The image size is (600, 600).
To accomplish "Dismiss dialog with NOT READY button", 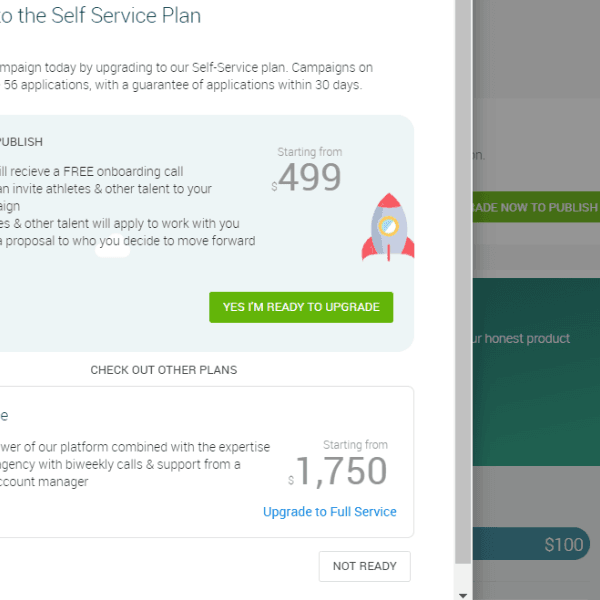I will (x=364, y=566).
